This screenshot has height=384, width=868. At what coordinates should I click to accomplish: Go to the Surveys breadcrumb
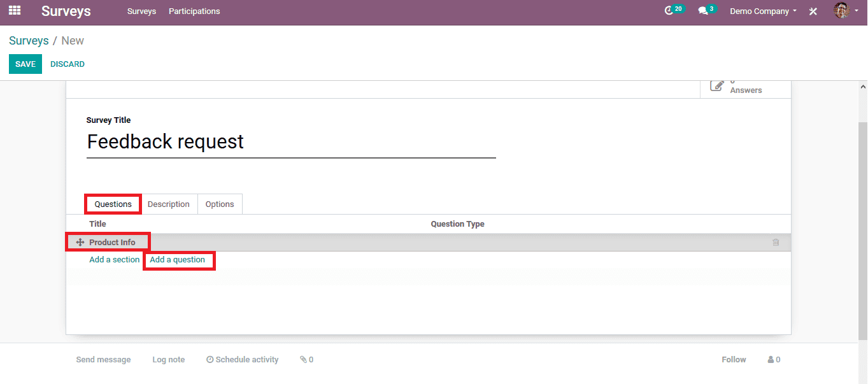[29, 41]
